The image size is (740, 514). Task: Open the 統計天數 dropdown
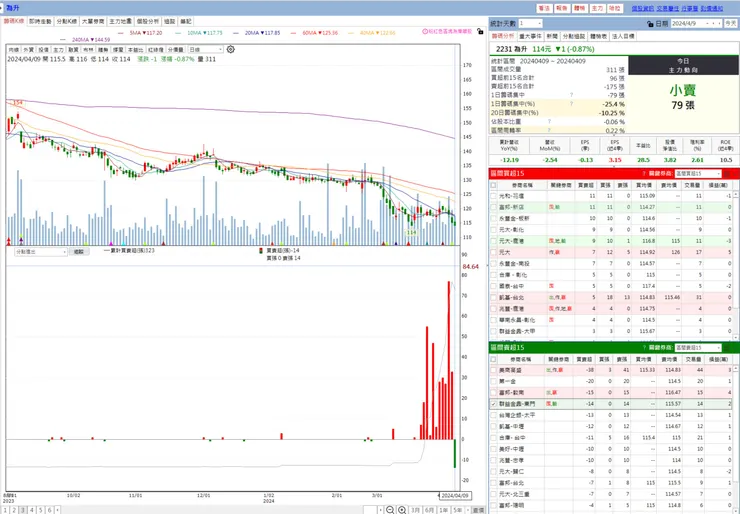[530, 24]
